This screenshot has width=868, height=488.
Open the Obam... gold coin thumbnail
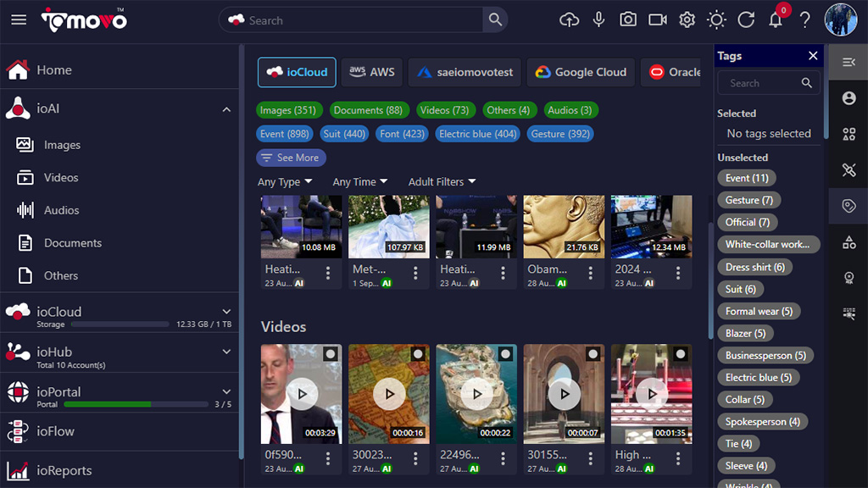click(564, 227)
